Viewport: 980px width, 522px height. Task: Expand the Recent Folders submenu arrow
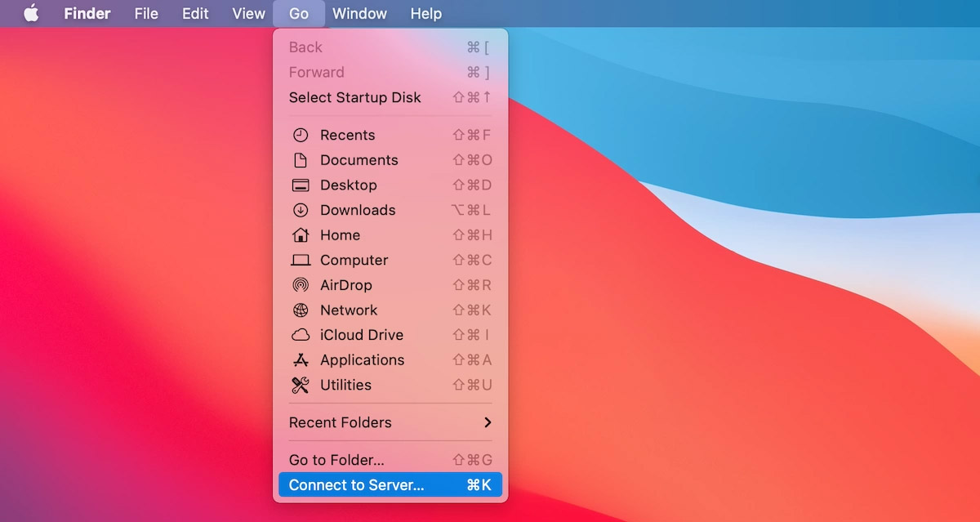pyautogui.click(x=488, y=422)
